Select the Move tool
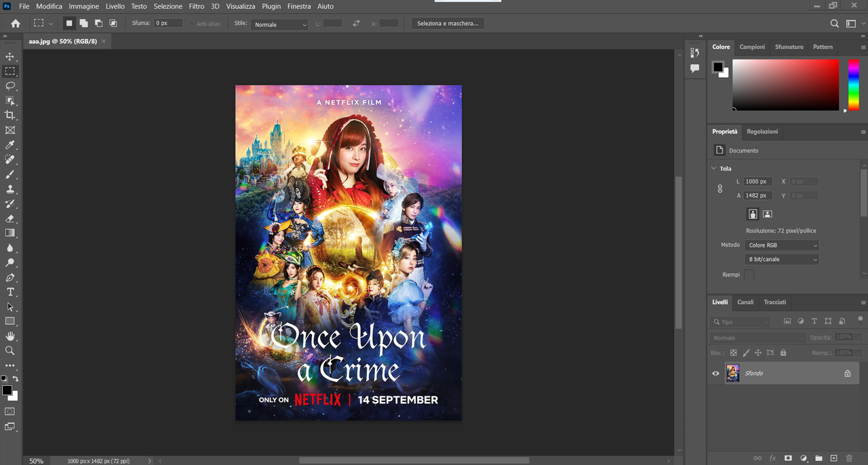 point(10,56)
